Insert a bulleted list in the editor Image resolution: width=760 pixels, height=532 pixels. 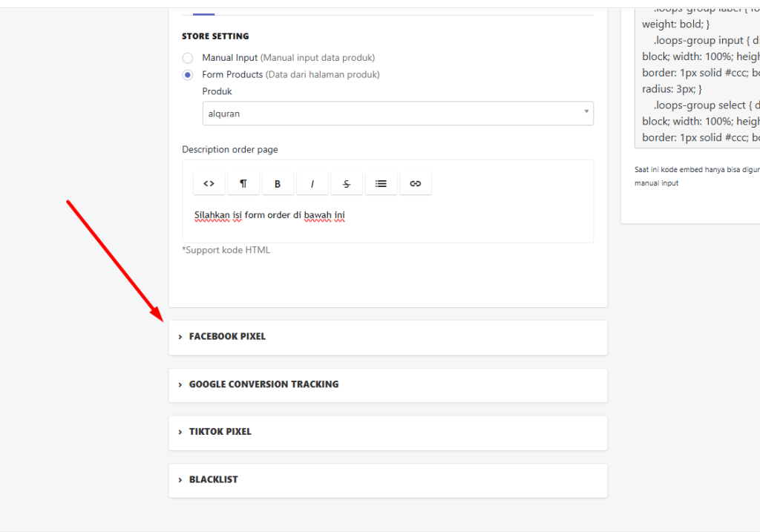381,184
